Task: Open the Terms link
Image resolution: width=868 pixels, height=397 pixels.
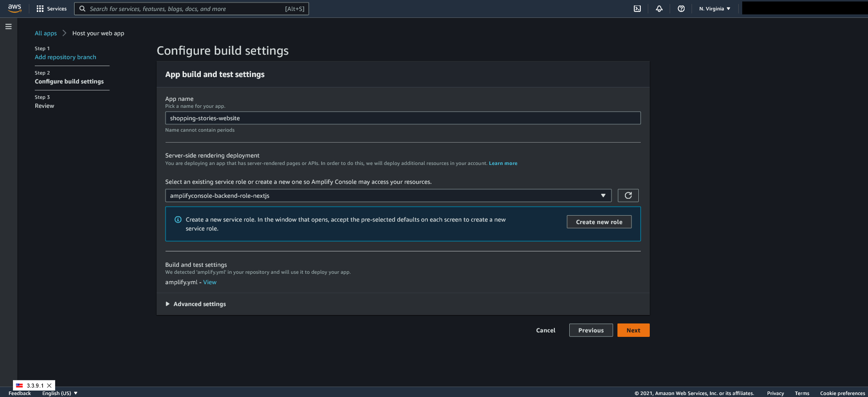Action: coord(802,393)
